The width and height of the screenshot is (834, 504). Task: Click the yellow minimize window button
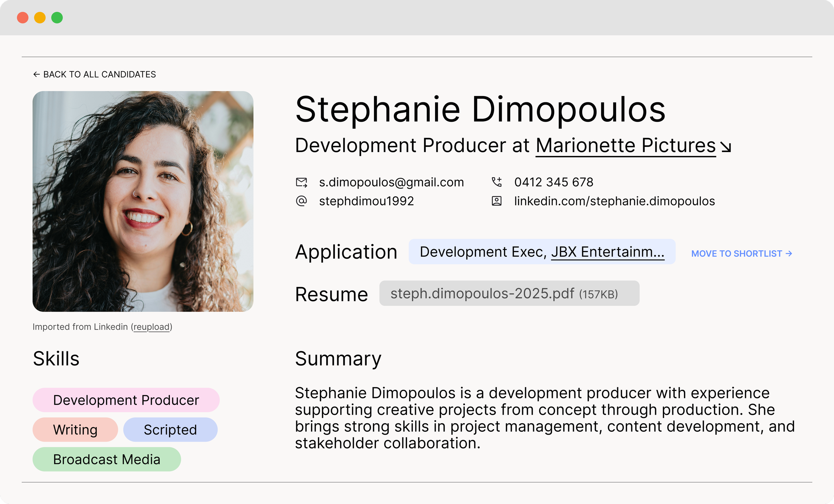40,18
